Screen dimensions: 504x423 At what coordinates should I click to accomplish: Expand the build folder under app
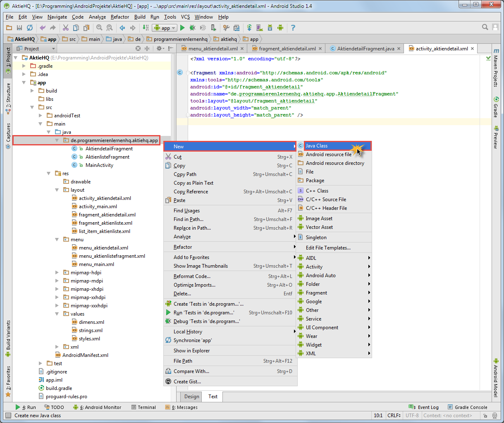click(x=32, y=91)
